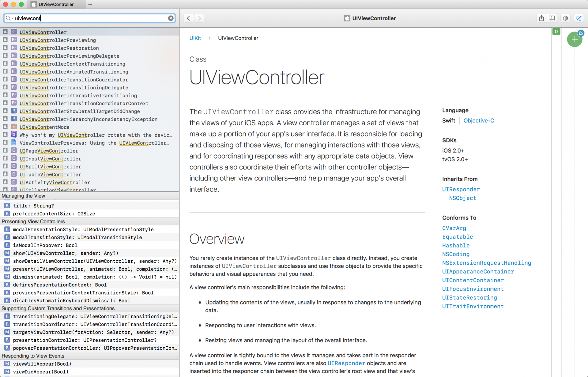Open the UIStateRestoring link
This screenshot has width=588, height=377.
click(469, 298)
